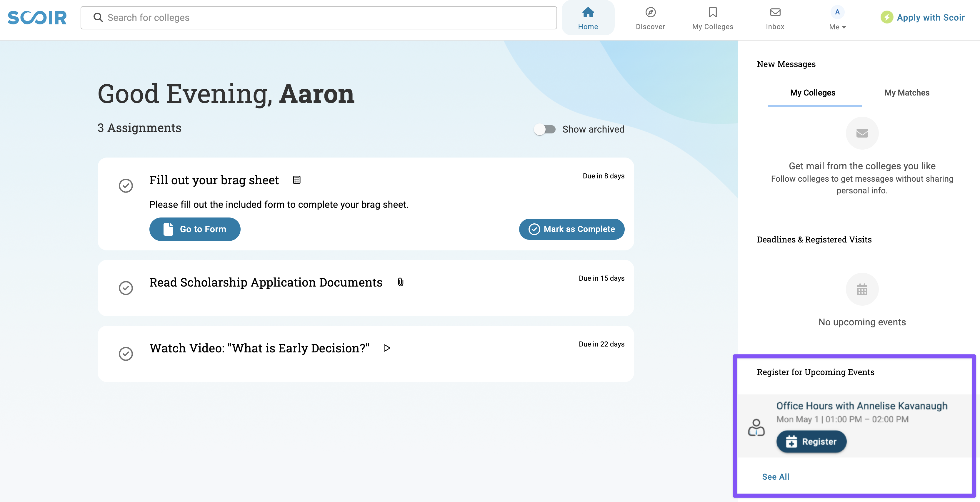980x502 pixels.
Task: Open Watch Video What is Early Decision
Action: (x=259, y=348)
